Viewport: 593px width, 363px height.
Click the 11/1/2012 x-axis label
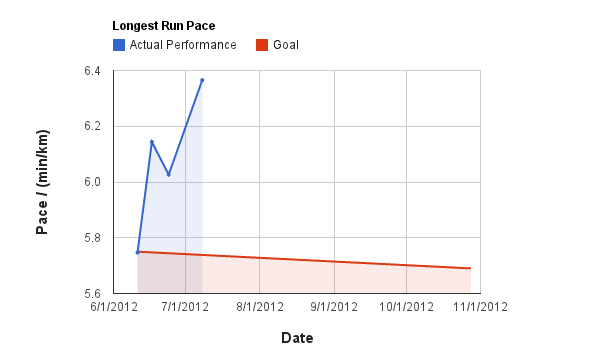tap(481, 307)
